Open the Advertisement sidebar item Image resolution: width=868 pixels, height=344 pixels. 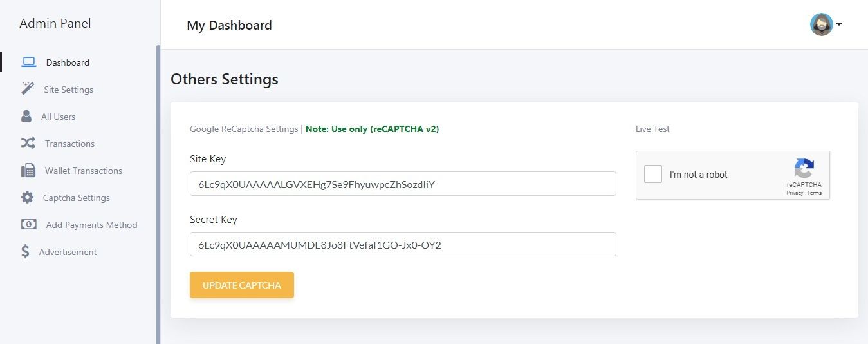pos(68,252)
